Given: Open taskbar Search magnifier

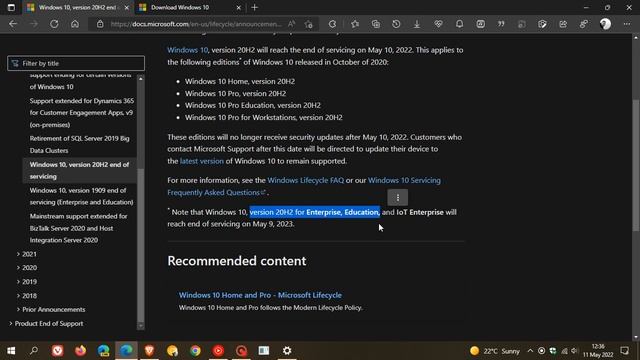Looking at the screenshot, I should (34, 351).
